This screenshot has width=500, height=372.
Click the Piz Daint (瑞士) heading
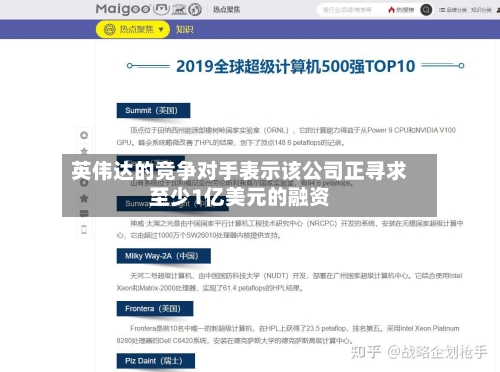coord(156,361)
